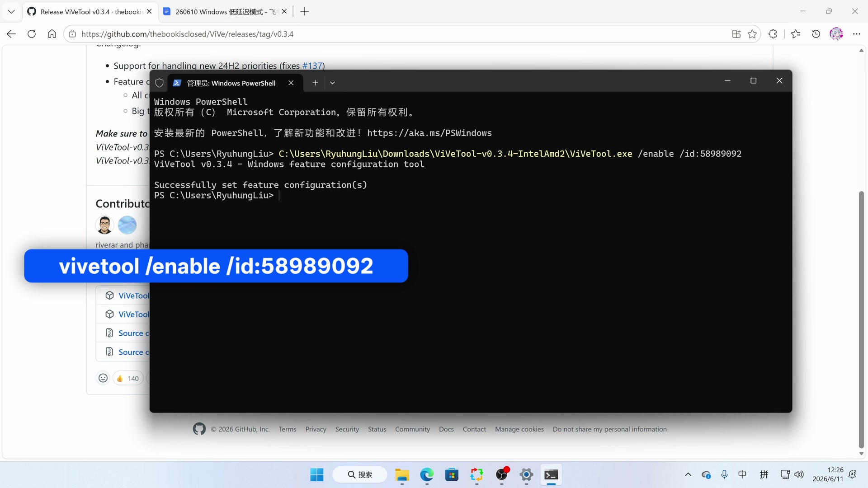This screenshot has width=868, height=488.
Task: Open Do not share my personal information link
Action: pyautogui.click(x=610, y=429)
